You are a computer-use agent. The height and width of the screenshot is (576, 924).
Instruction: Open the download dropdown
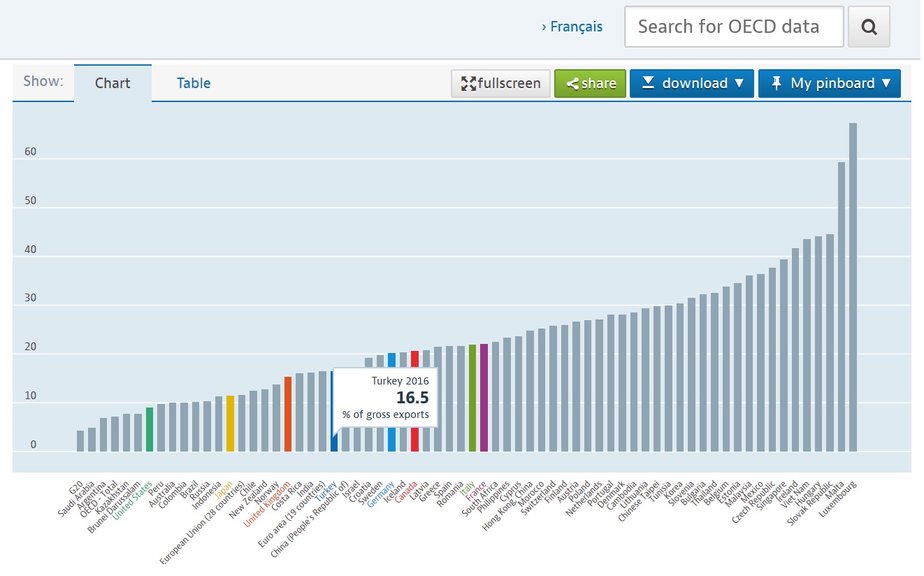coord(692,83)
